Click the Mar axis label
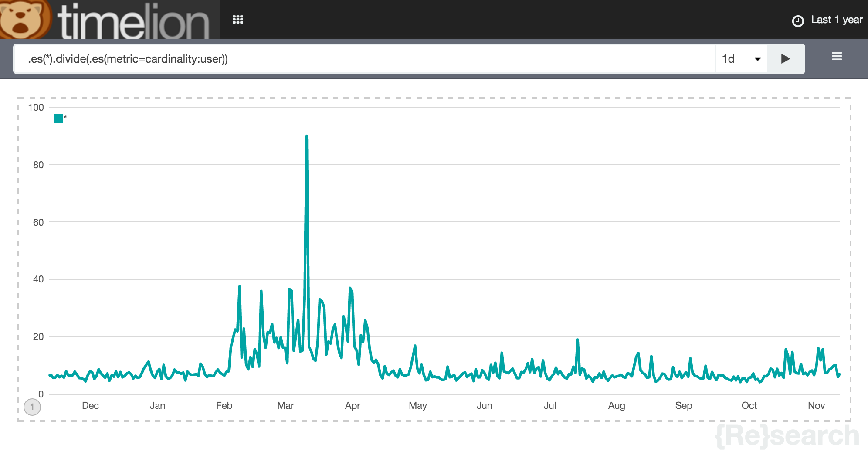This screenshot has width=868, height=462. (x=285, y=406)
